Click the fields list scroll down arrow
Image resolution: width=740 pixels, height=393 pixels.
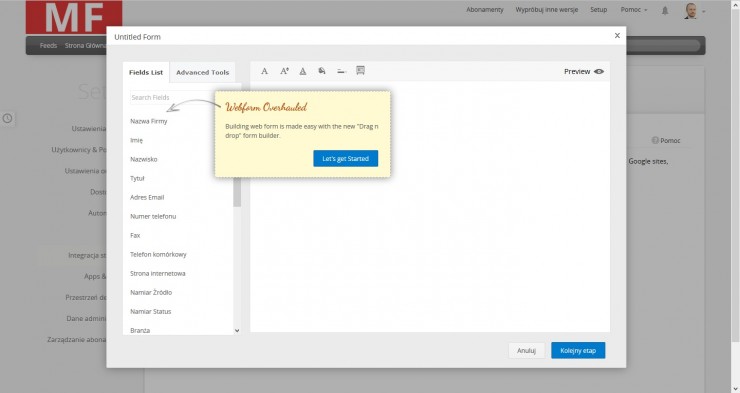pyautogui.click(x=237, y=331)
